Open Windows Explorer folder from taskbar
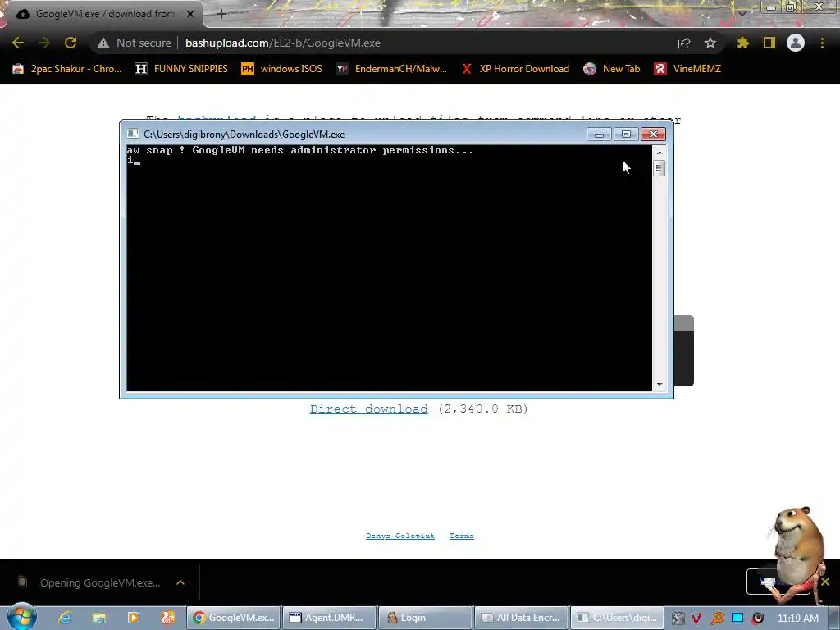 click(98, 618)
